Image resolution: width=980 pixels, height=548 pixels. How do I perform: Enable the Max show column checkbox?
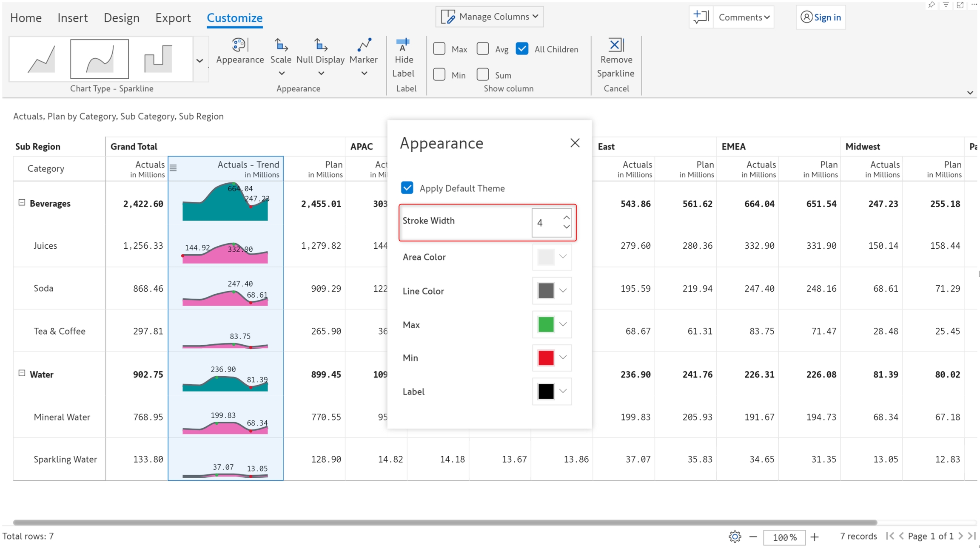[439, 49]
